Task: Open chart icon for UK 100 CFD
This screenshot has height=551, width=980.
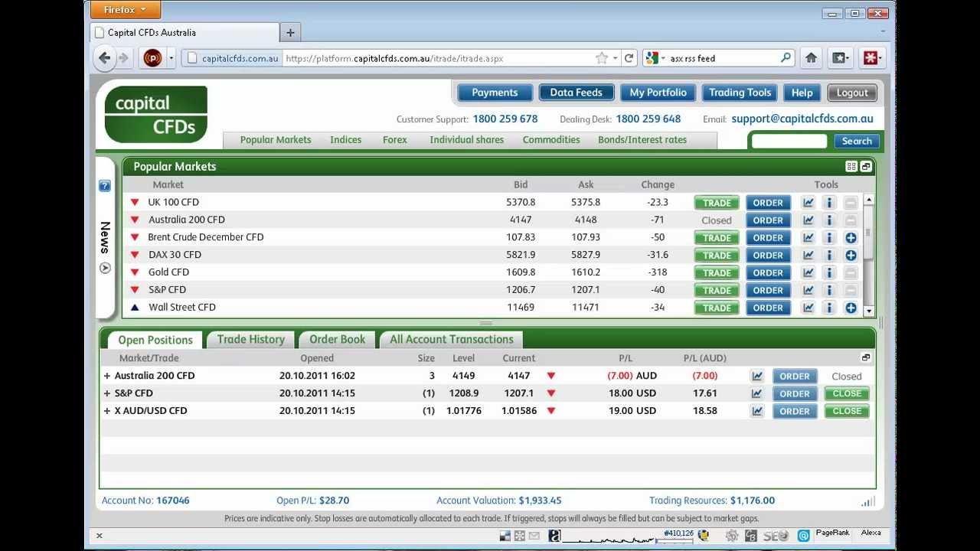Action: click(x=808, y=203)
